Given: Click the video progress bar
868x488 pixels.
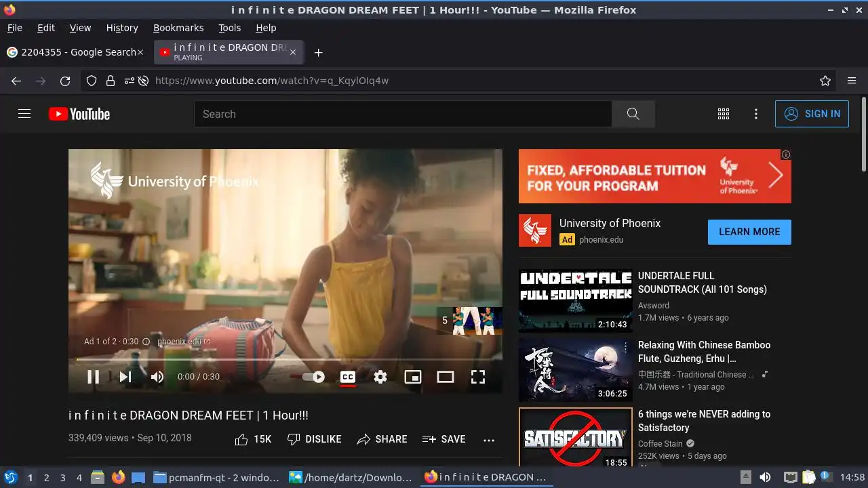Looking at the screenshot, I should [x=285, y=359].
